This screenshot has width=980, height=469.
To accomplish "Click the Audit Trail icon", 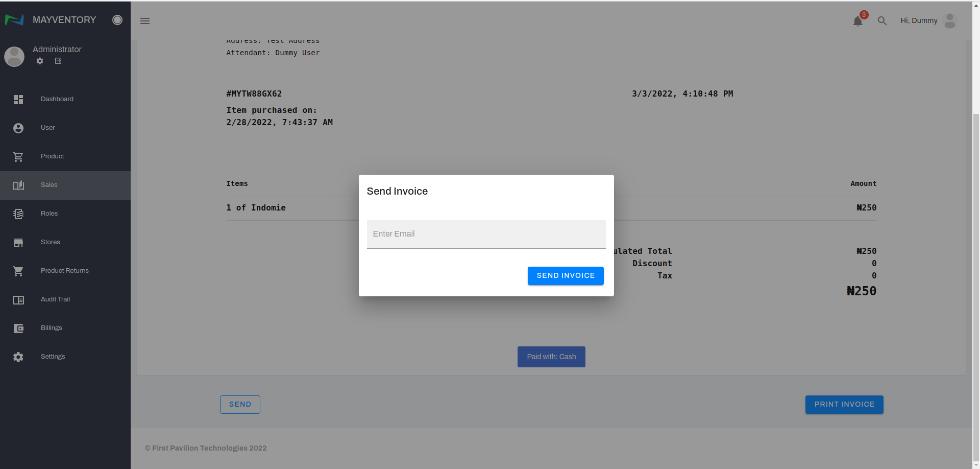I will pos(18,300).
